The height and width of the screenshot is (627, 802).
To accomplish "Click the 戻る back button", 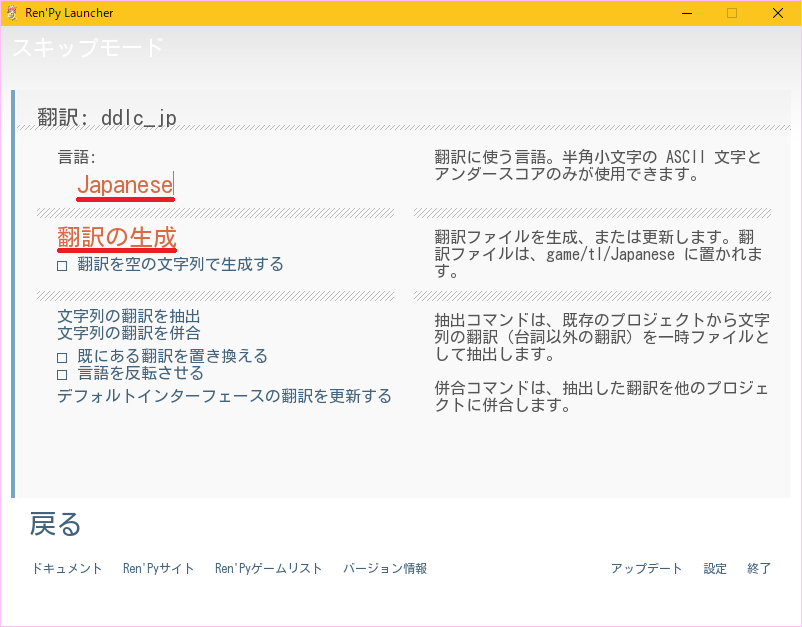I will (x=55, y=524).
